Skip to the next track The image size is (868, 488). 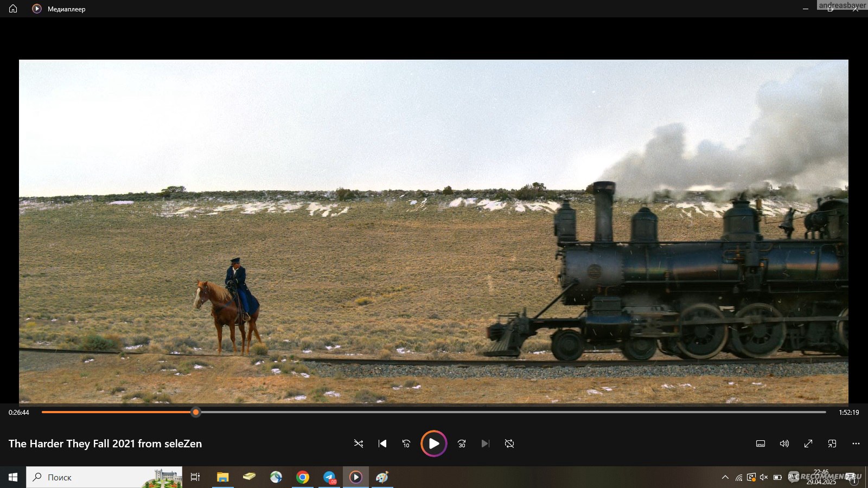coord(486,444)
